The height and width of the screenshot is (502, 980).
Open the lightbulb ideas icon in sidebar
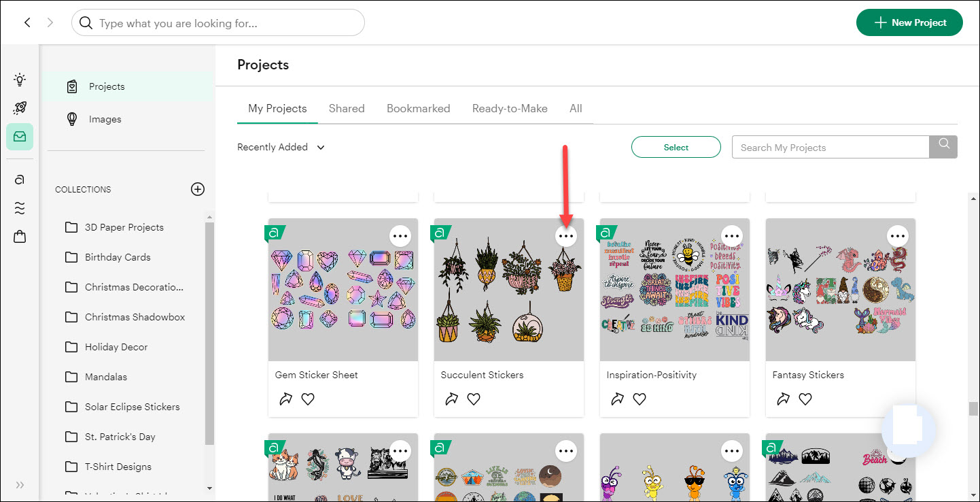(x=20, y=80)
